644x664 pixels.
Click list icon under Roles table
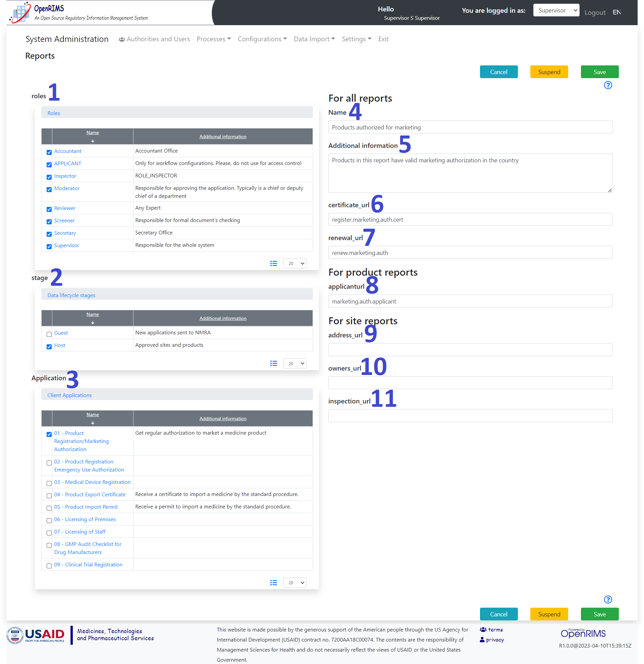(273, 263)
